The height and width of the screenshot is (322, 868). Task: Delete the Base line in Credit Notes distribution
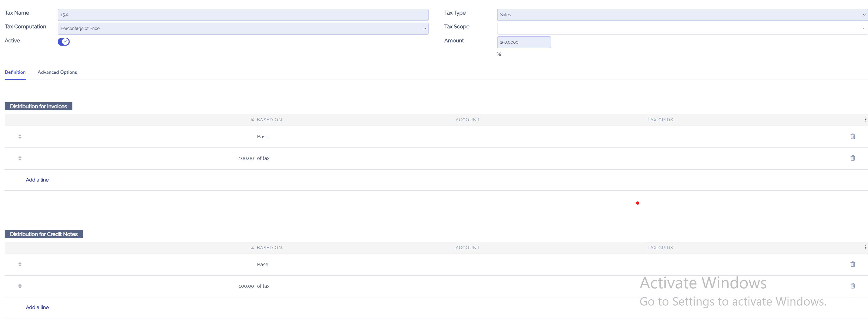point(853,264)
